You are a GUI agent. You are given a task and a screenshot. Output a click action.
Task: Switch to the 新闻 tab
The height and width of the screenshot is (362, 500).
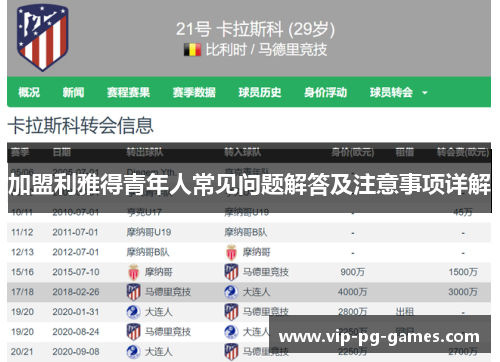click(x=73, y=92)
